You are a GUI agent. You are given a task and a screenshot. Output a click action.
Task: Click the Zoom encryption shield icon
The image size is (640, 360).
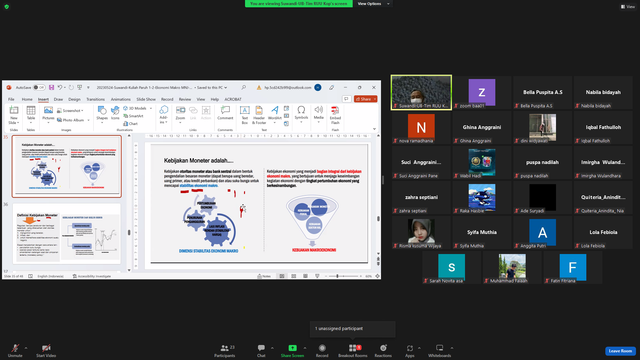tap(7, 7)
